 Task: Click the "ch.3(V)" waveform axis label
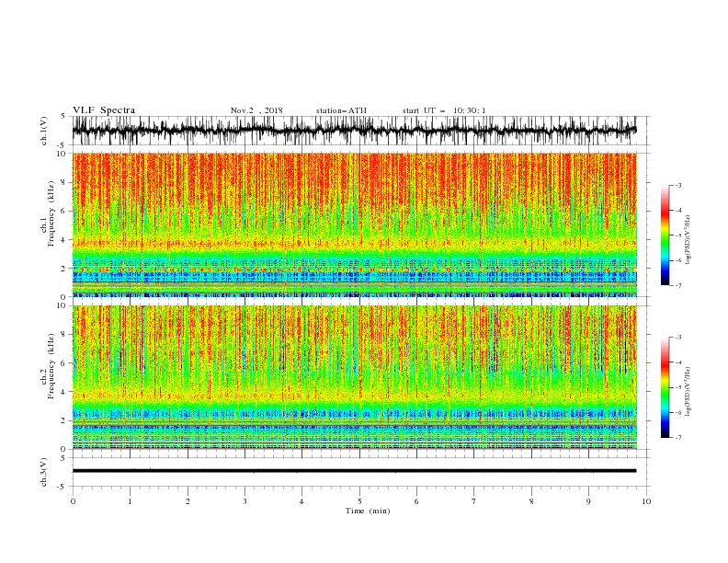coord(44,472)
